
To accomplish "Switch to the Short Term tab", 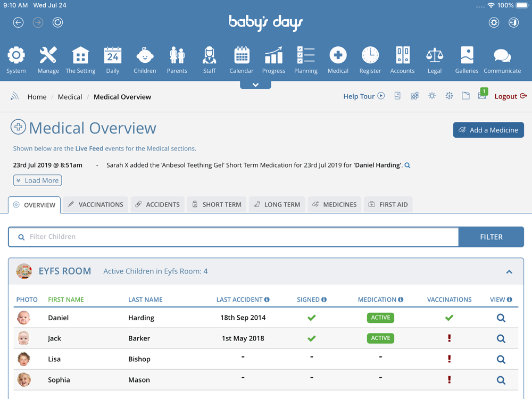I will coord(217,205).
